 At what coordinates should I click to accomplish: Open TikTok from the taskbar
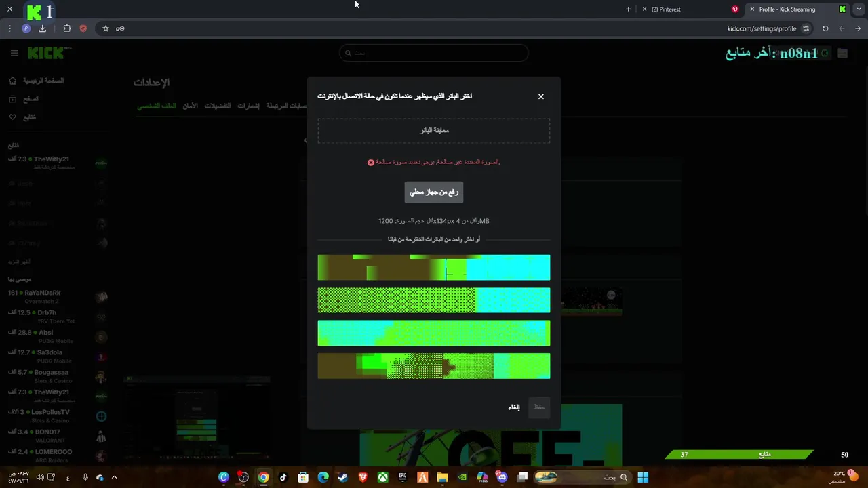coord(283,477)
